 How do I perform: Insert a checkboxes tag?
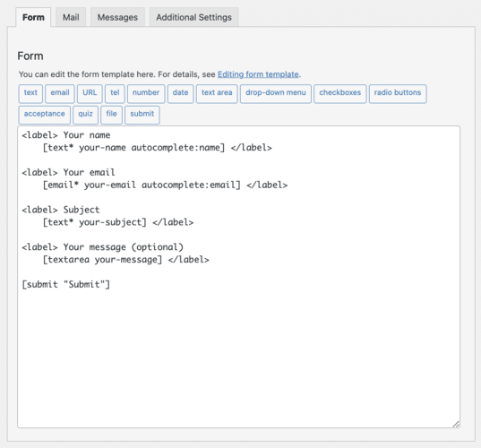[x=340, y=93]
